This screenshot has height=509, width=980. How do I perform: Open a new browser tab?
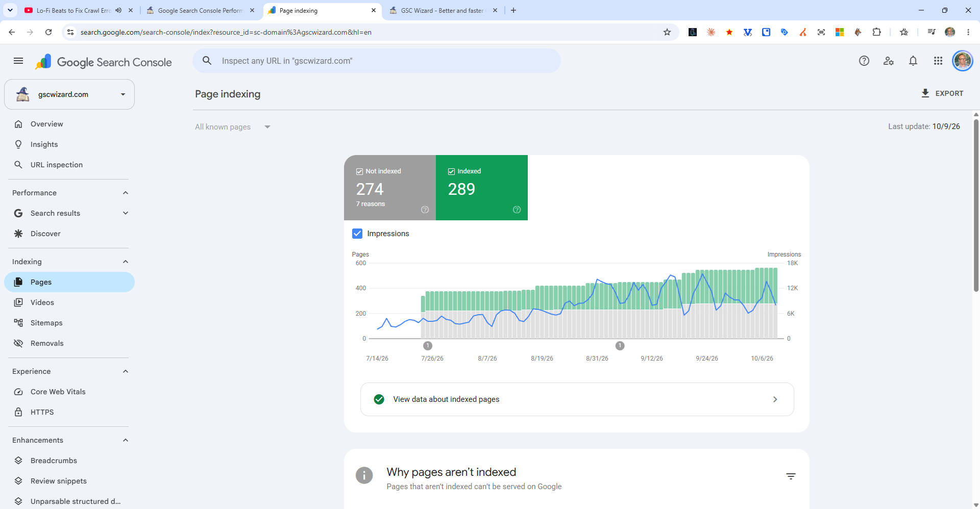pos(513,10)
